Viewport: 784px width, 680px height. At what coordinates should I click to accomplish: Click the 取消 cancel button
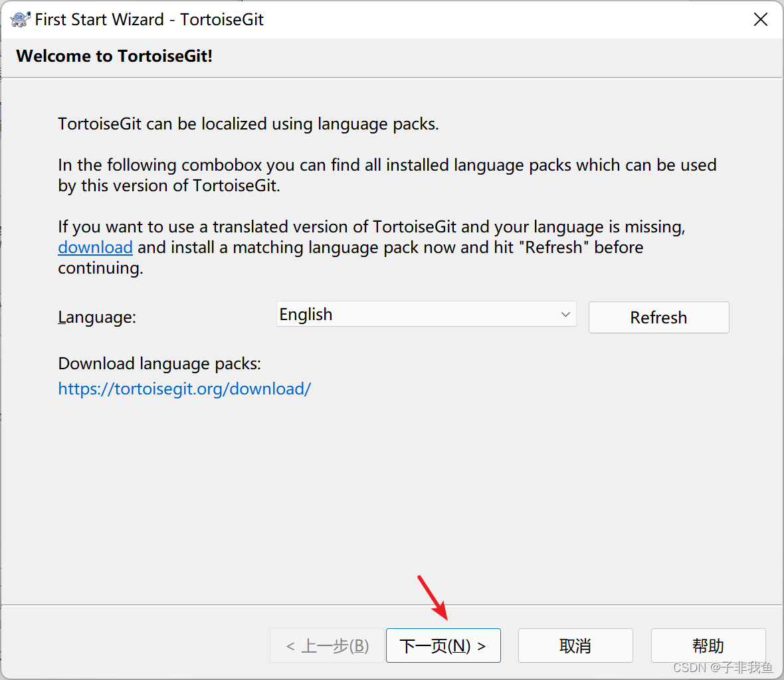coord(575,645)
